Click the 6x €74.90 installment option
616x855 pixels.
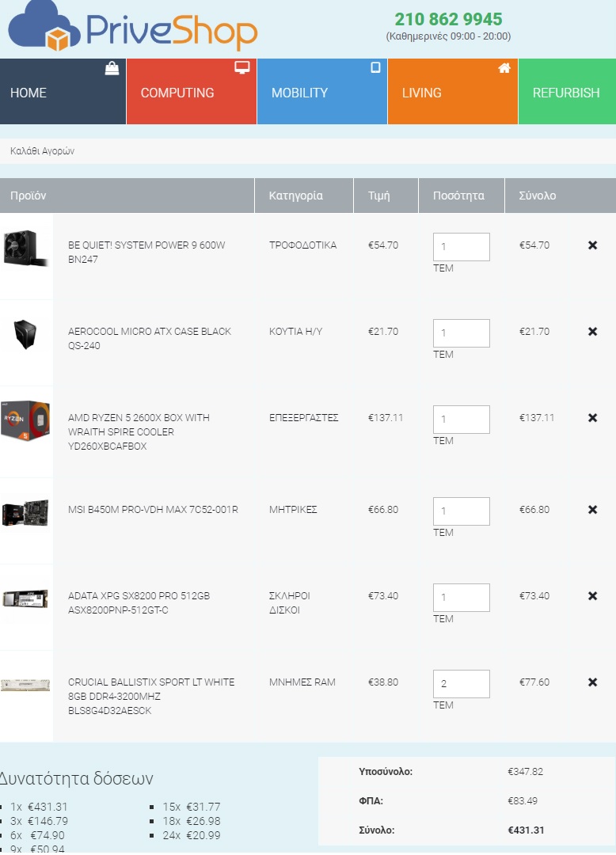pyautogui.click(x=37, y=835)
